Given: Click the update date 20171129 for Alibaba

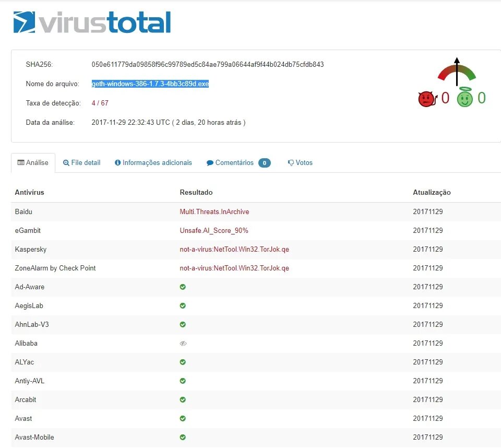Looking at the screenshot, I should pyautogui.click(x=428, y=344).
